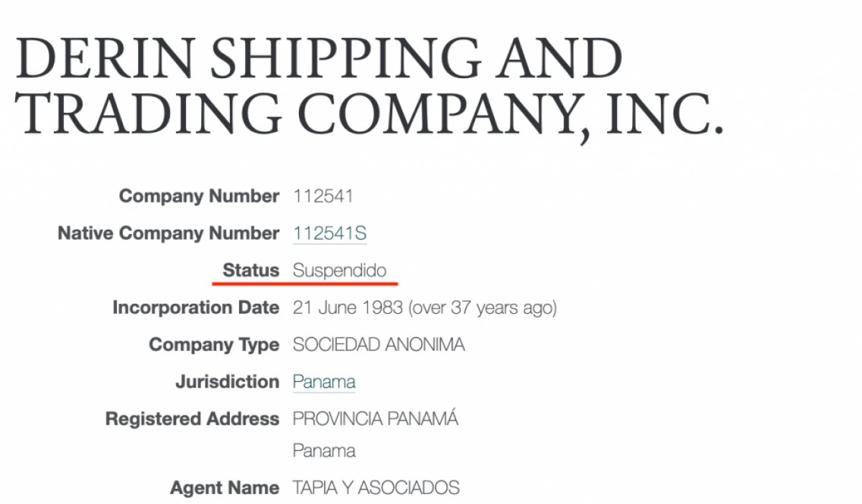The image size is (862, 504).
Task: Click the TRADING COMPANY, INC. heading line
Action: [368, 115]
